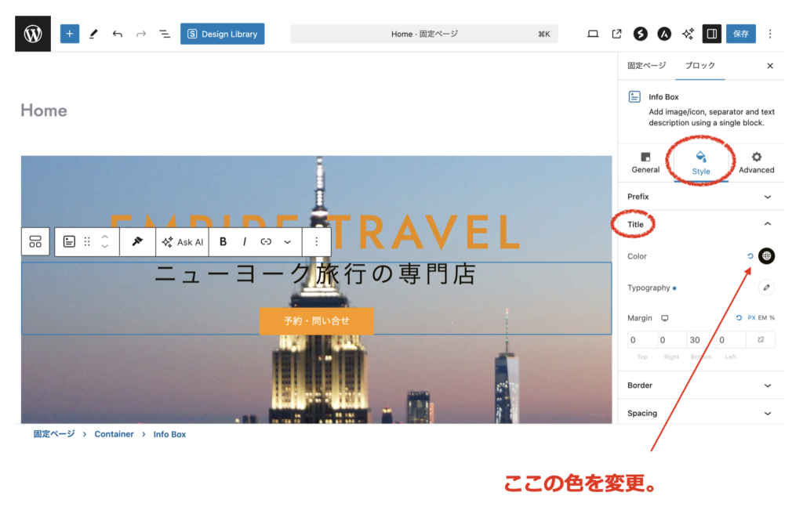Toggle the margin link values icon
The image size is (803, 532).
760,340
